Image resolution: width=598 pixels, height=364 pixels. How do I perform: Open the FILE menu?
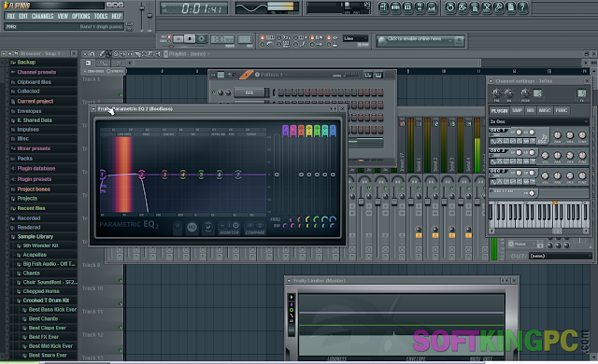[x=11, y=16]
